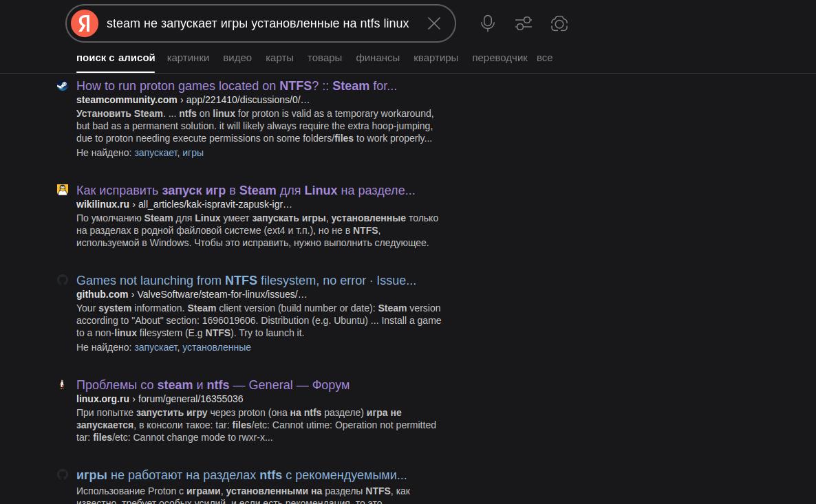Screen dimensions: 816x504
Task: Click the Steam favicon beside first result
Action: [63, 86]
